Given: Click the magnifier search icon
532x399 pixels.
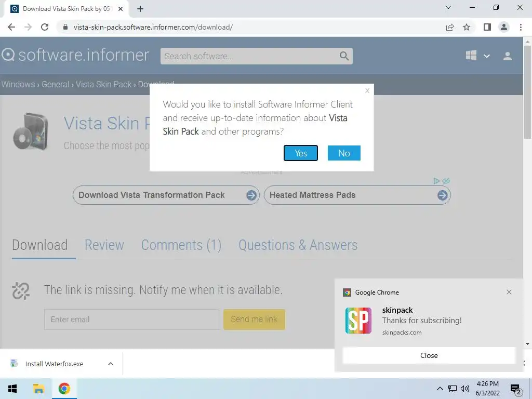Looking at the screenshot, I should tap(344, 56).
